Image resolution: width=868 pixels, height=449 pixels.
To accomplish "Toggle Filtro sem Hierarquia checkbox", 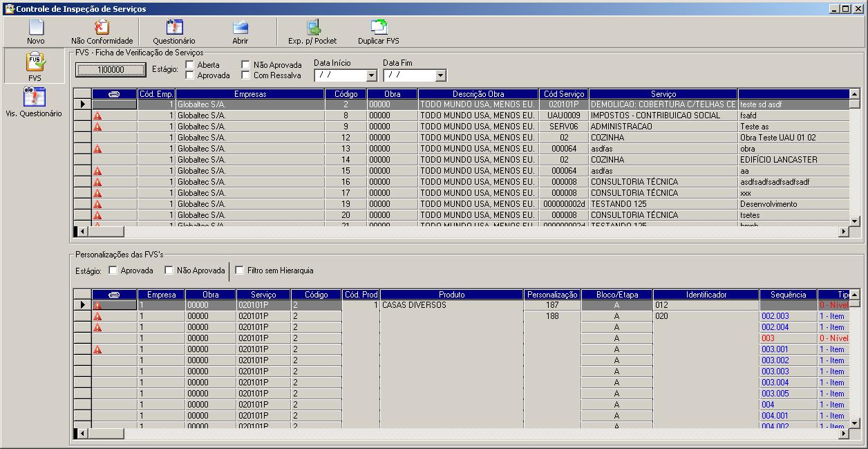I will point(240,271).
